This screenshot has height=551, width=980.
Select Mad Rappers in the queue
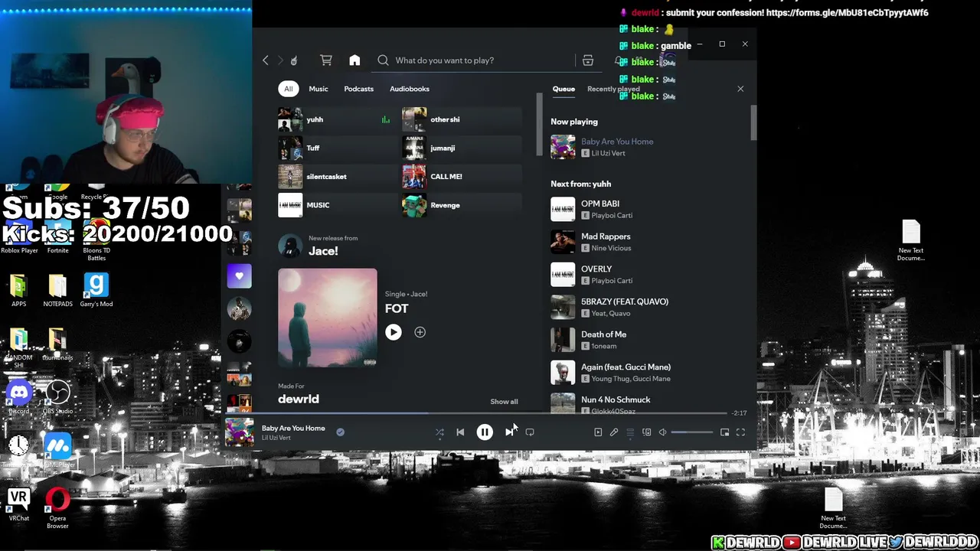coord(648,242)
